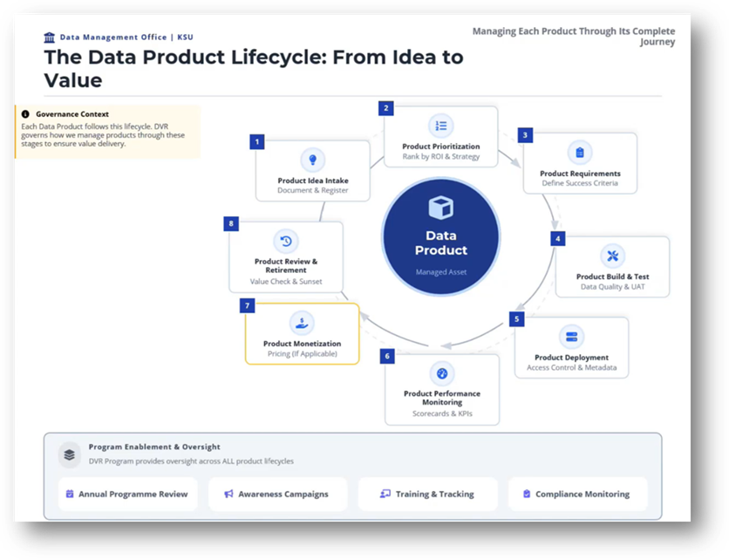729x560 pixels.
Task: Click the Data Management Office building icon
Action: [50, 38]
